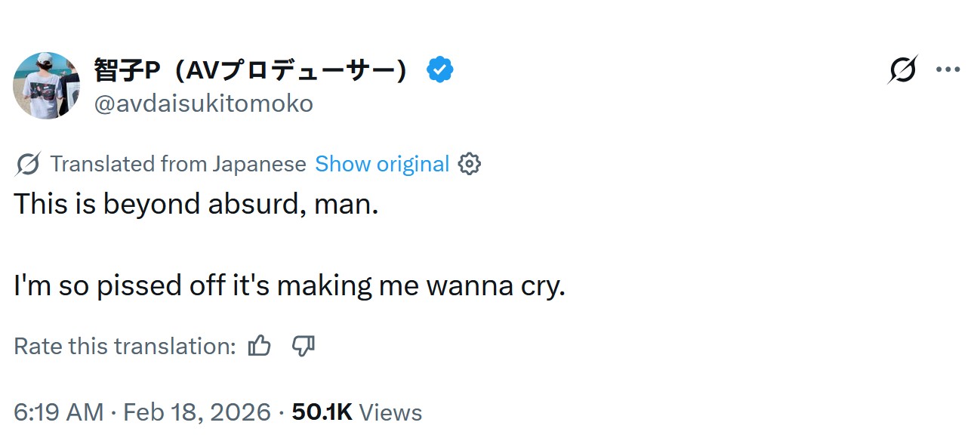Click the Translated from Japanese label
Viewport: 980px width, 444px height.
click(178, 164)
